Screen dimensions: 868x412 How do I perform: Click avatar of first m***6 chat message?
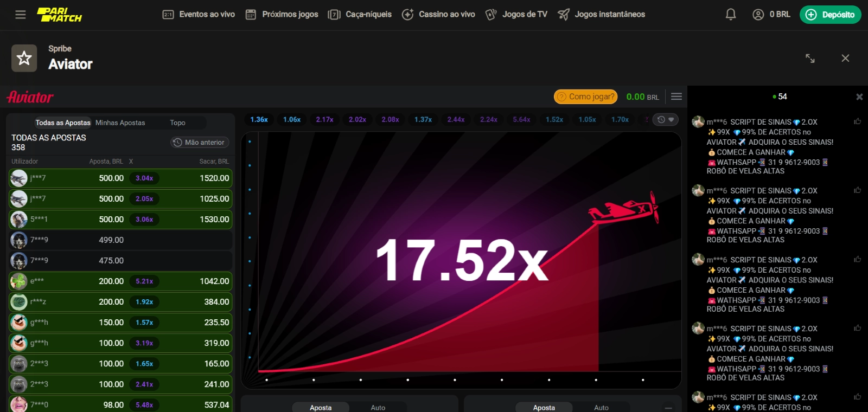coord(698,122)
